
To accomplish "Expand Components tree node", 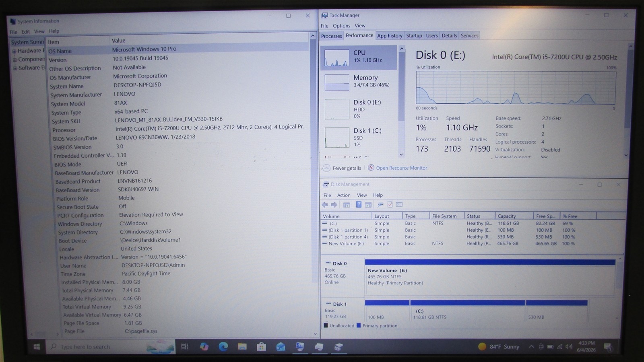I will pos(14,60).
